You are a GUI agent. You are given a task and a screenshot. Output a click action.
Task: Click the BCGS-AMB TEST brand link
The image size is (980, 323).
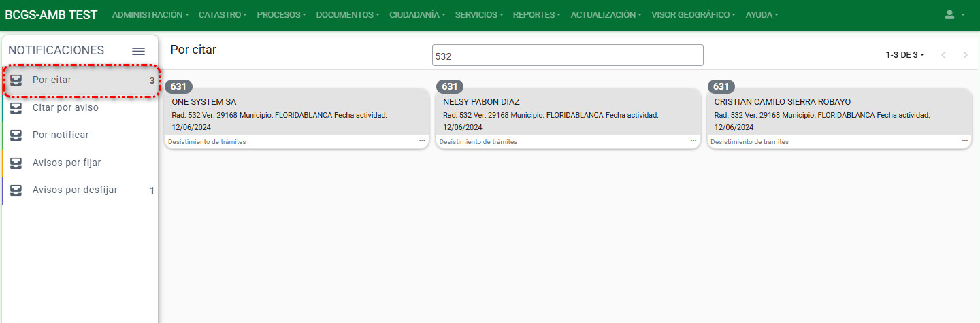[x=51, y=14]
